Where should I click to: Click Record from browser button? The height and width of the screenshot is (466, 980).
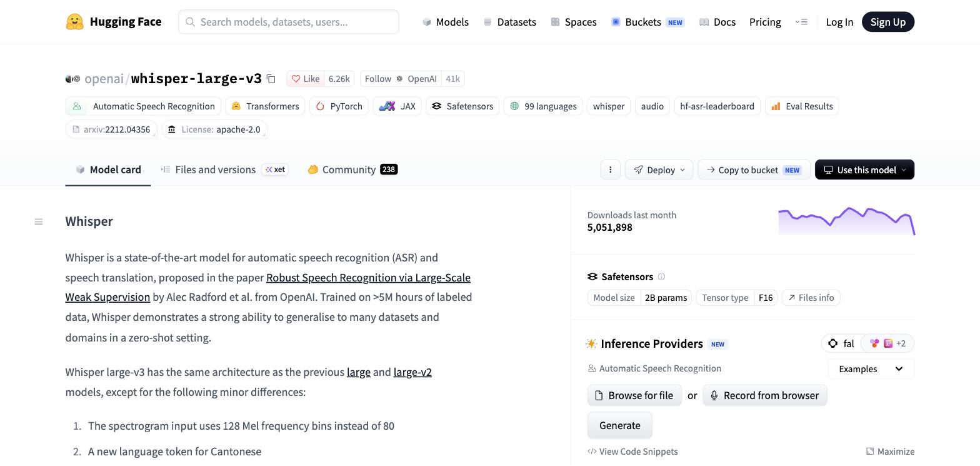tap(765, 395)
